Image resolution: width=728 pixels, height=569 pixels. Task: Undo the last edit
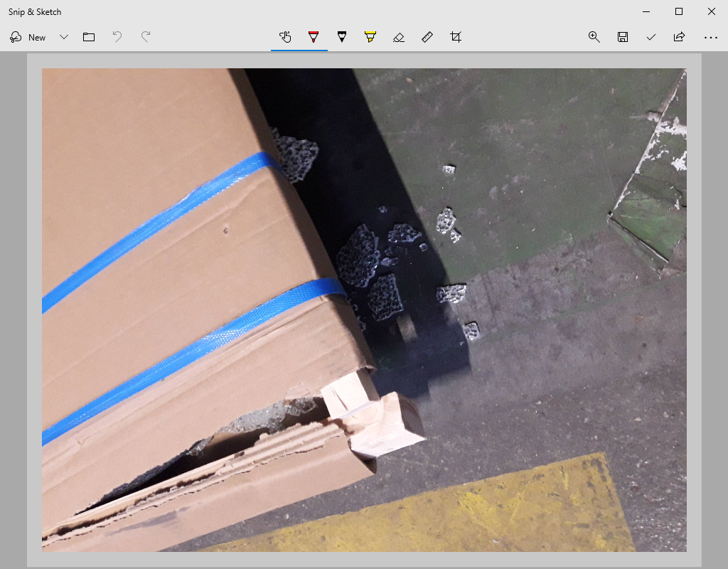[x=117, y=37]
